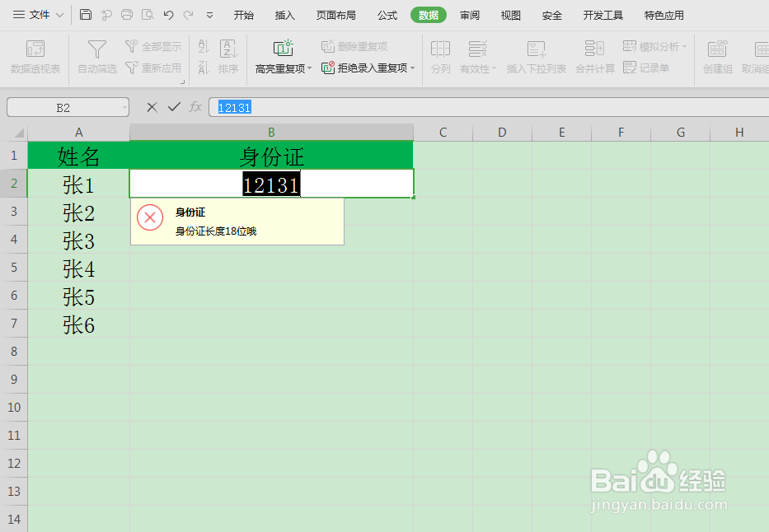The width and height of the screenshot is (769, 532).
Task: Click the Save icon in quick access toolbar
Action: point(85,14)
